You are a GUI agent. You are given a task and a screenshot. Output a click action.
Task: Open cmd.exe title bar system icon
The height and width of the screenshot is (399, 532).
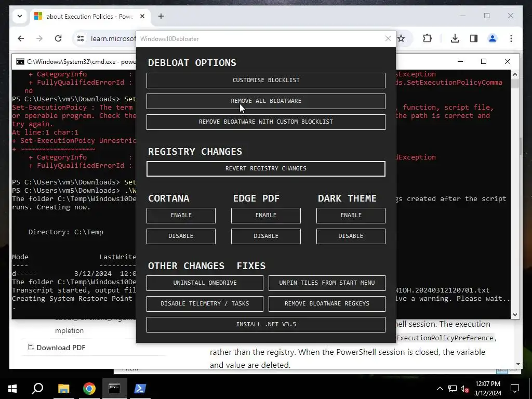pyautogui.click(x=20, y=62)
